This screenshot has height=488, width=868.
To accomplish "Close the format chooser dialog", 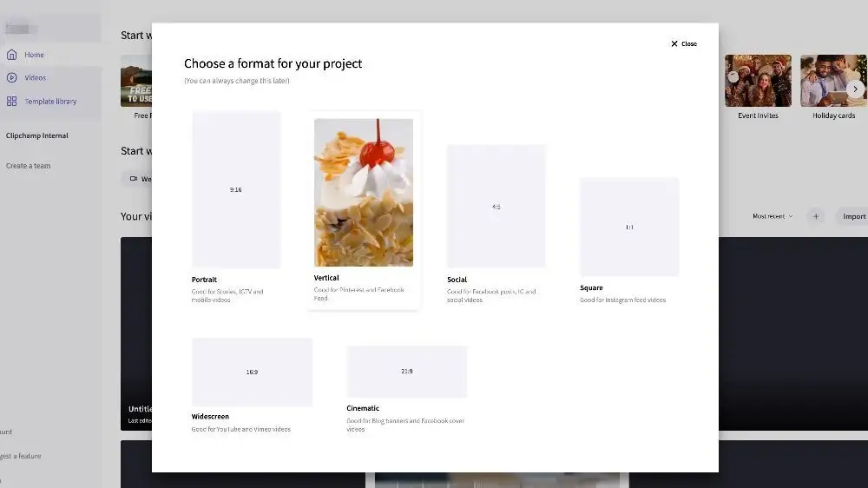I will [684, 43].
